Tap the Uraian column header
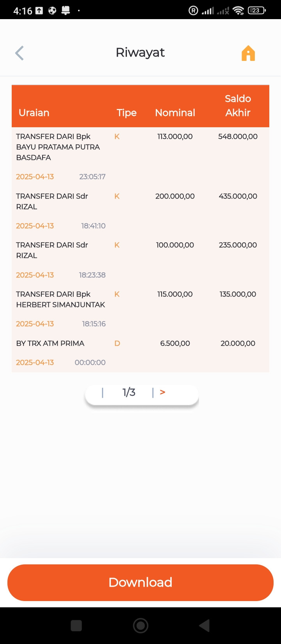The width and height of the screenshot is (281, 644). point(34,113)
